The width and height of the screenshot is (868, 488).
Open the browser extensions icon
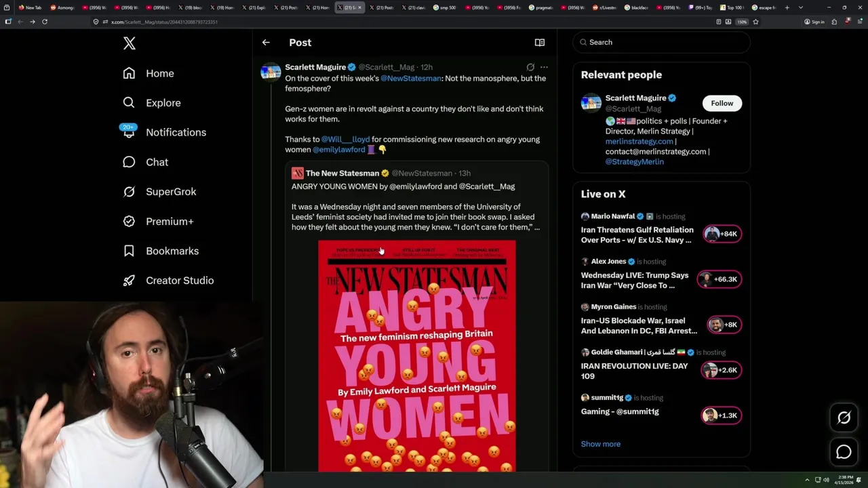click(834, 22)
